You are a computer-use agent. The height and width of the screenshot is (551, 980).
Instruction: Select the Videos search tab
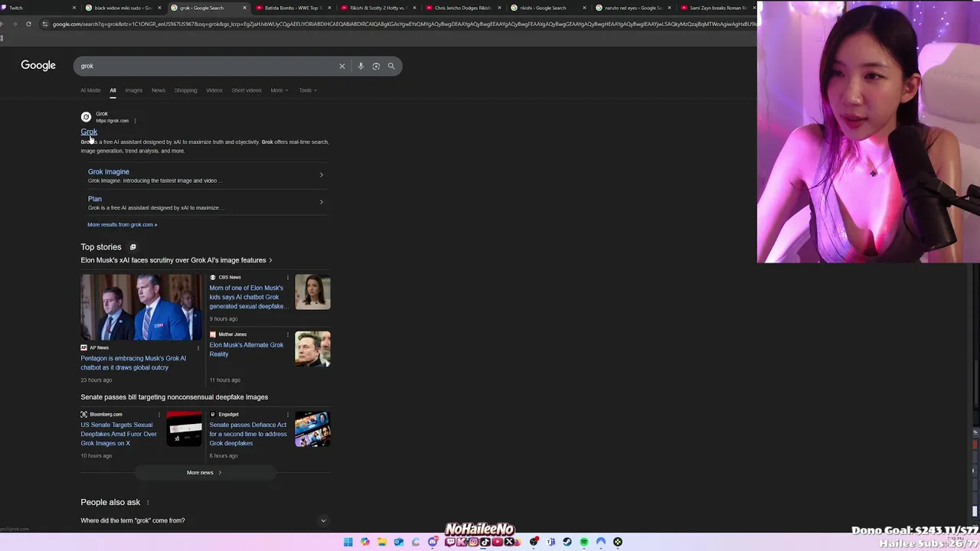(214, 90)
